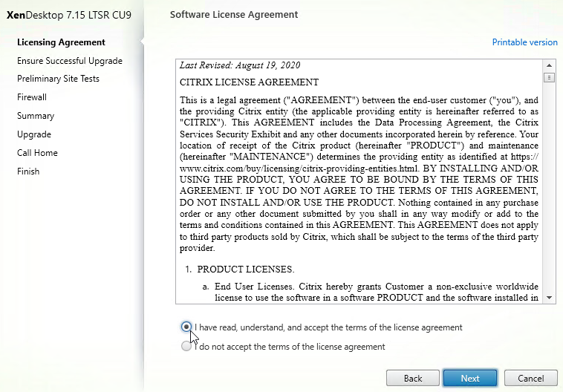Image resolution: width=563 pixels, height=392 pixels.
Task: Jump to the Summary step
Action: (x=36, y=116)
